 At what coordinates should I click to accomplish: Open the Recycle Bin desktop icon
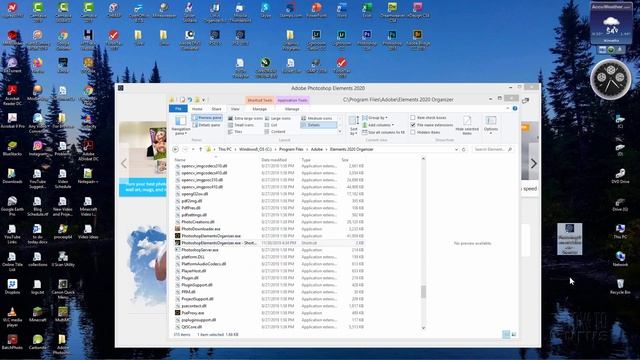[620, 286]
